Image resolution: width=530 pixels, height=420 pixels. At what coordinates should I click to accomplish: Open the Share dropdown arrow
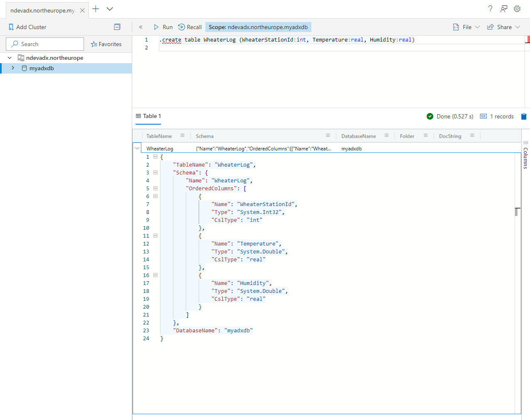(517, 27)
